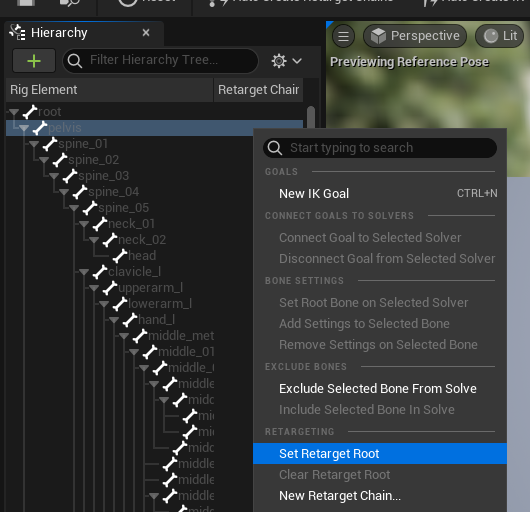Select the head bone

click(142, 256)
